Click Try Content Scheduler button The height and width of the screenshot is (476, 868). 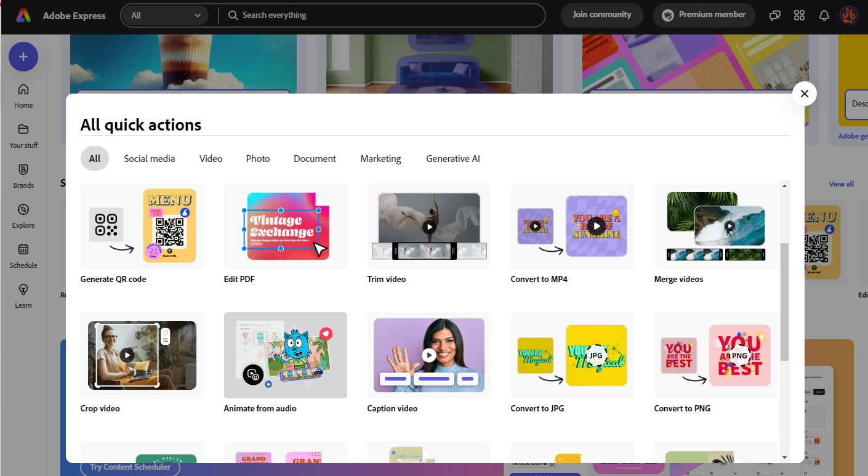click(x=131, y=467)
